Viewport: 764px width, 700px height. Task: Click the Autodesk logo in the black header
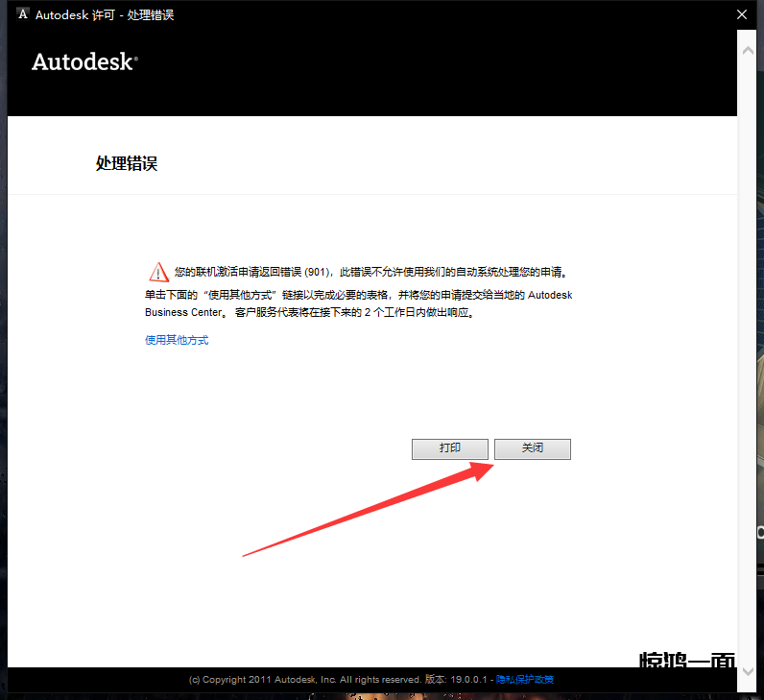click(x=84, y=62)
